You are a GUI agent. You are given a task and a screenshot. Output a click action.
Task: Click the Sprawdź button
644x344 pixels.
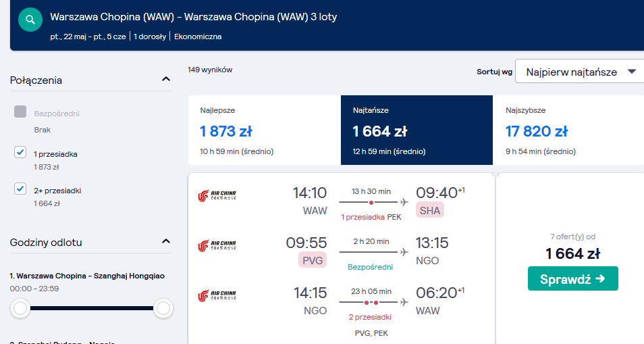tap(573, 278)
